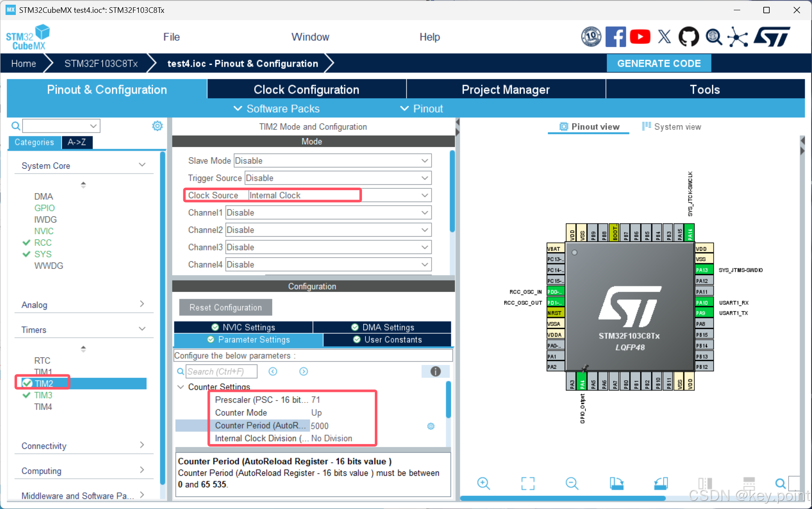Open the Software Packs menu

click(x=277, y=109)
